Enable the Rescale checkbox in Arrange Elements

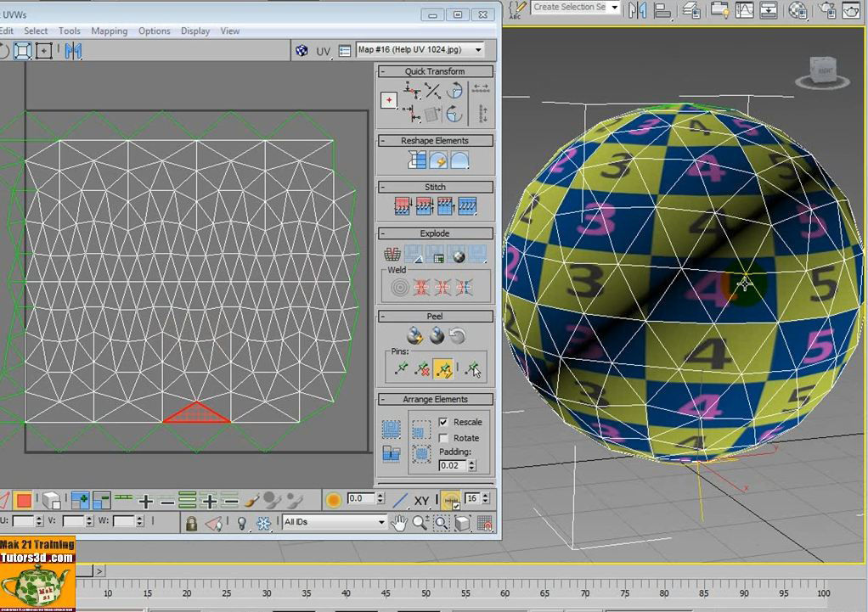(443, 420)
